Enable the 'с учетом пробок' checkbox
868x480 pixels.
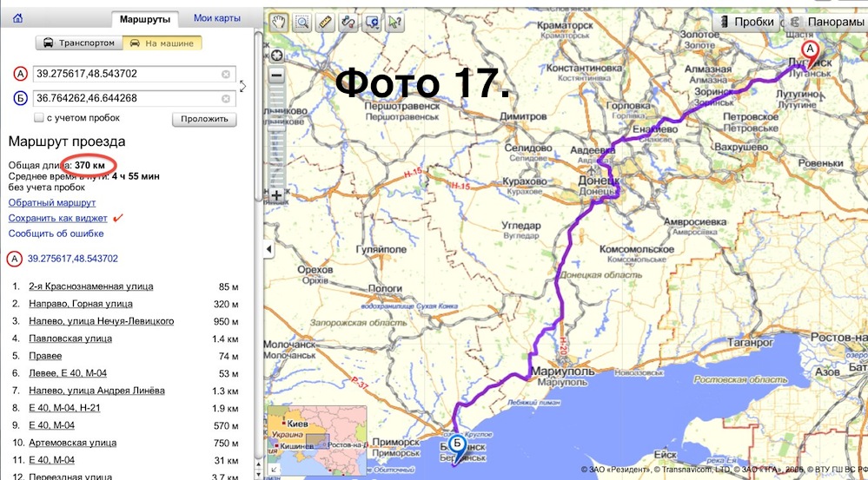coord(39,118)
